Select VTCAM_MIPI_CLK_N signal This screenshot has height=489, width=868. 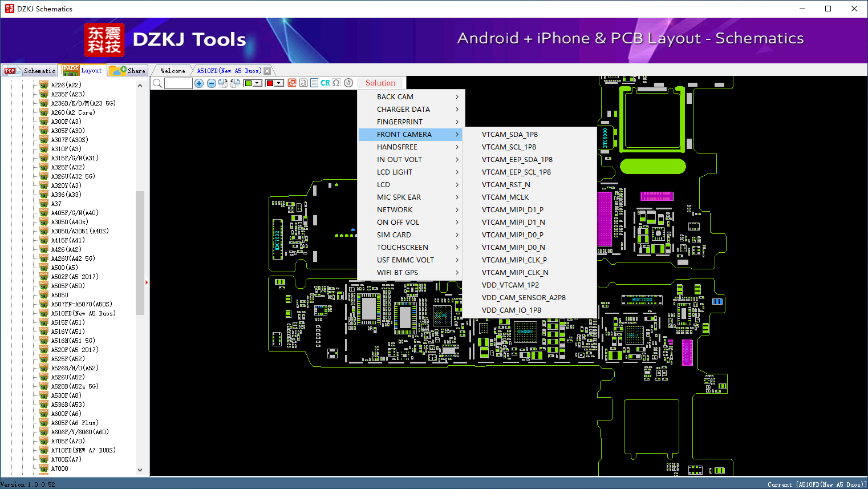coord(530,273)
